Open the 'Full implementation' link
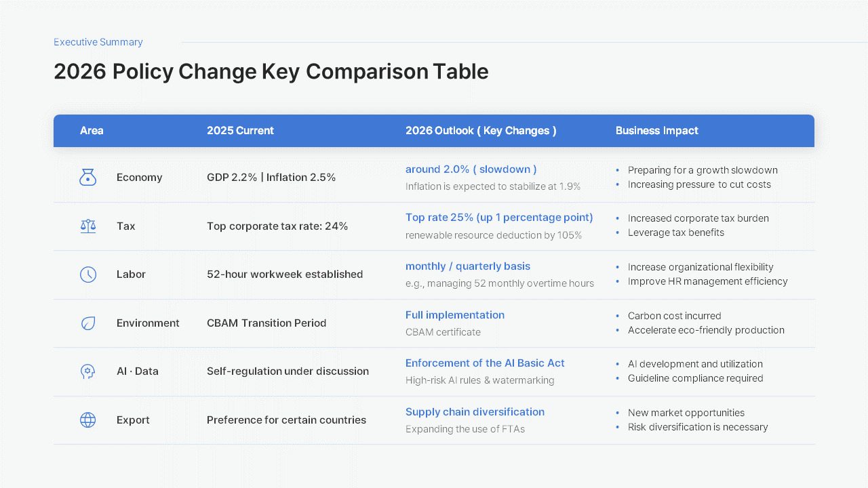The height and width of the screenshot is (488, 868). coord(455,314)
